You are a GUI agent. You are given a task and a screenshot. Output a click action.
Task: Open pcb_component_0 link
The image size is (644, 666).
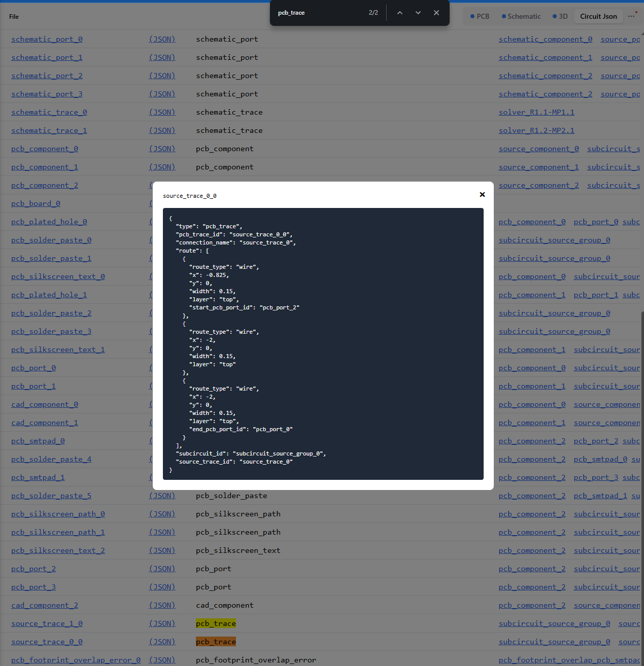click(45, 149)
